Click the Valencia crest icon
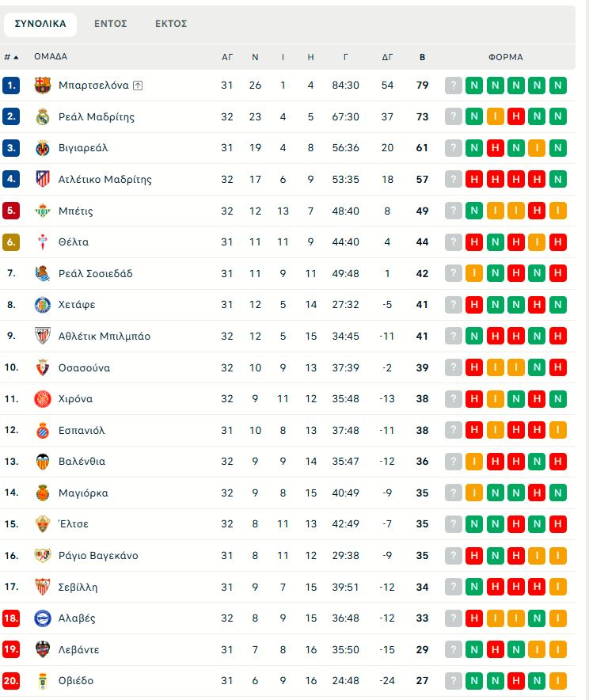Image resolution: width=589 pixels, height=700 pixels. click(x=43, y=462)
